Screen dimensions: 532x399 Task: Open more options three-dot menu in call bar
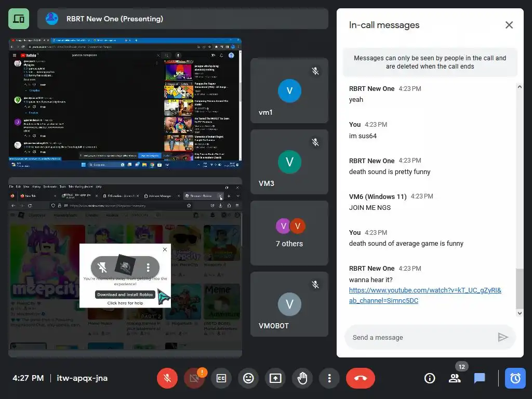(329, 378)
